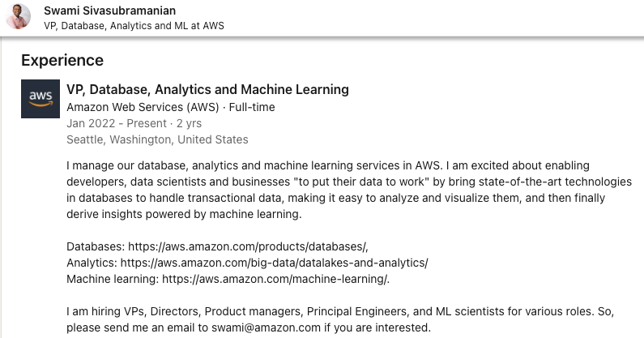Open the aws.amazon.com/machine-learning URL
Viewport: 644px width, 338px height.
point(275,279)
